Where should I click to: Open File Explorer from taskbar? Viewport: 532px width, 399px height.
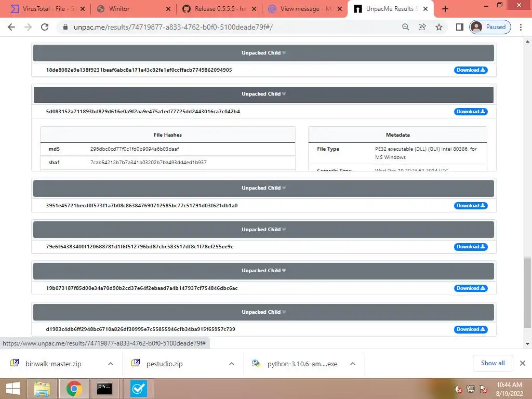[42, 389]
